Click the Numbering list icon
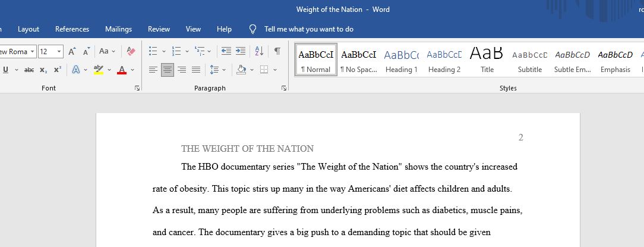Viewport: 644px width, 247px height. click(176, 51)
